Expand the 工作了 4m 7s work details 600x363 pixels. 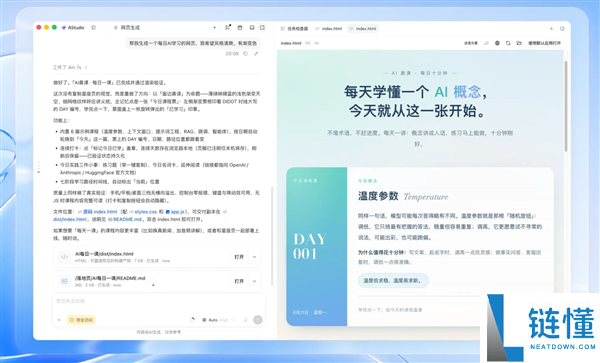70,67
